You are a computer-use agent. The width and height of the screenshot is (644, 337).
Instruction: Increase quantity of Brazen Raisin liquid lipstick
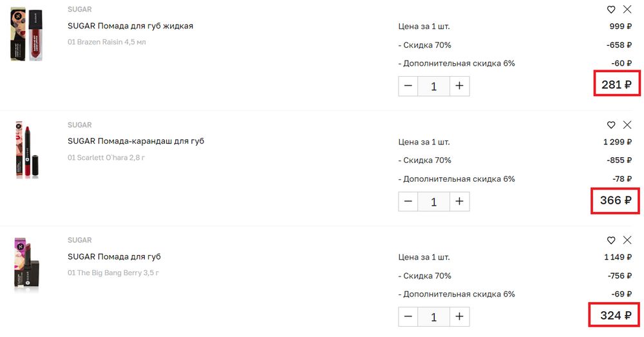tap(459, 86)
